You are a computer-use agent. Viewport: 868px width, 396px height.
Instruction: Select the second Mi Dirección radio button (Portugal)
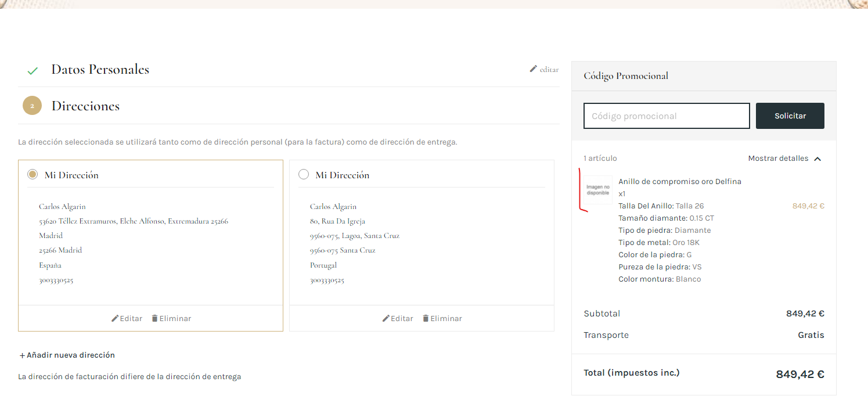(x=303, y=174)
